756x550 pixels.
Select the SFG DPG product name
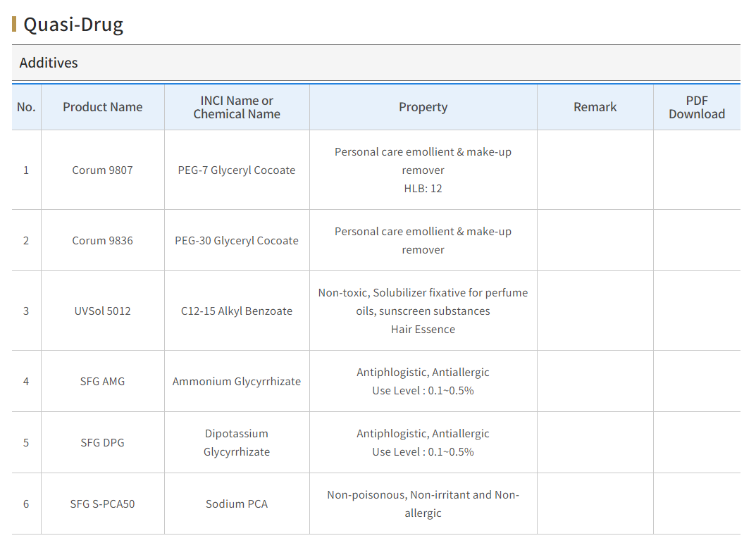click(x=102, y=442)
